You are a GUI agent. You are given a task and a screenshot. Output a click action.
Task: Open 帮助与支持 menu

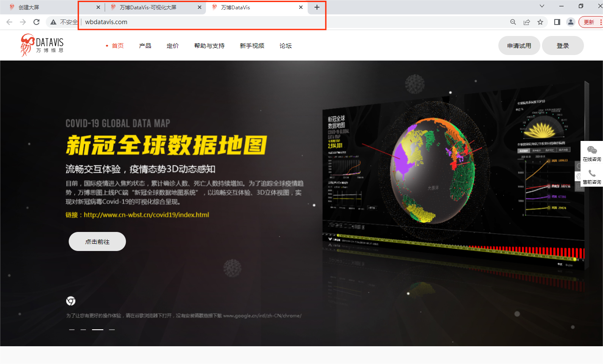pos(209,46)
